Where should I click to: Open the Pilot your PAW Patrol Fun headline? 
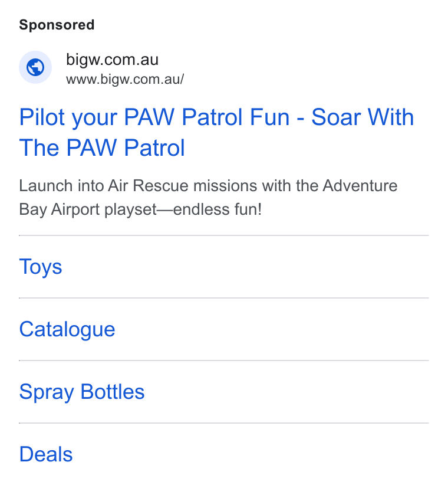tap(216, 132)
